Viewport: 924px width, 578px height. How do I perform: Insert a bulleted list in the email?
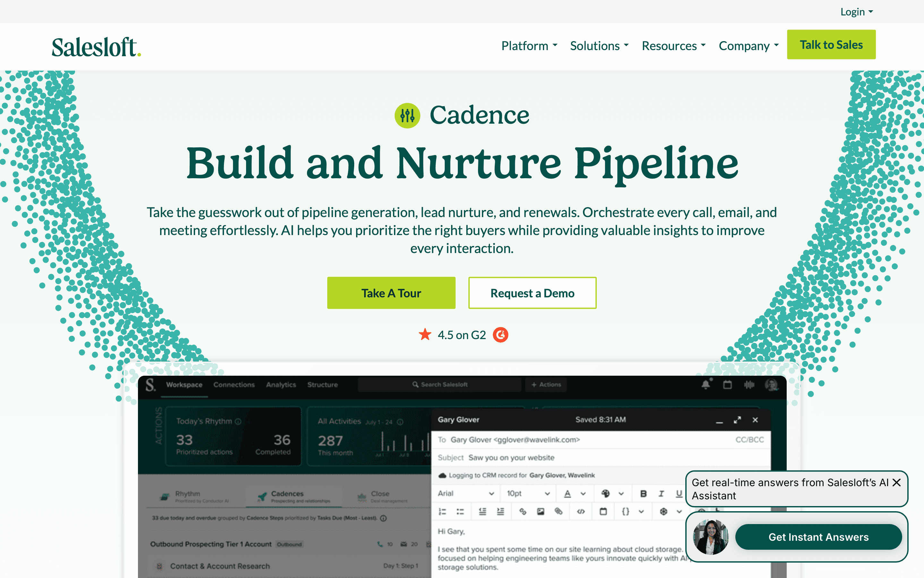pos(460,512)
